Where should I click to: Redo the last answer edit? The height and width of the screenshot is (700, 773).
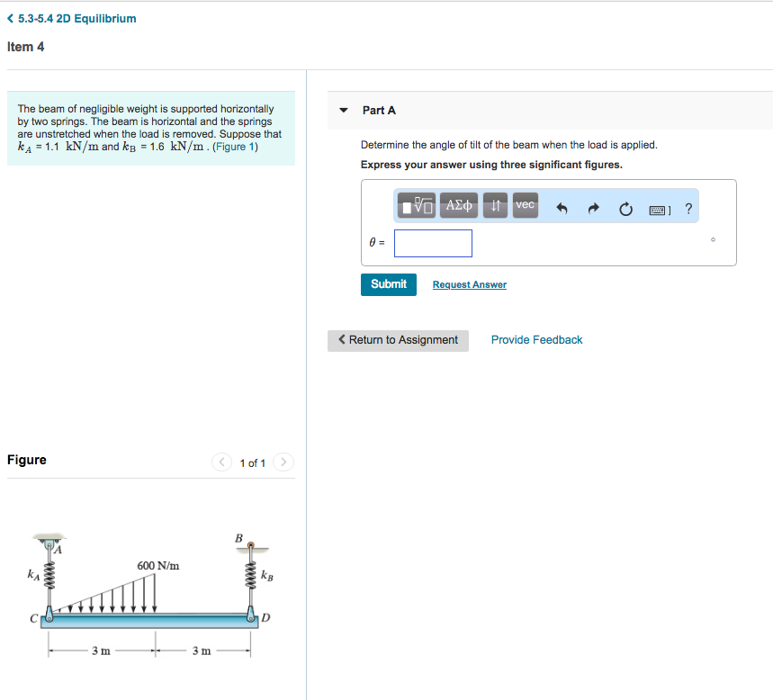click(x=593, y=207)
